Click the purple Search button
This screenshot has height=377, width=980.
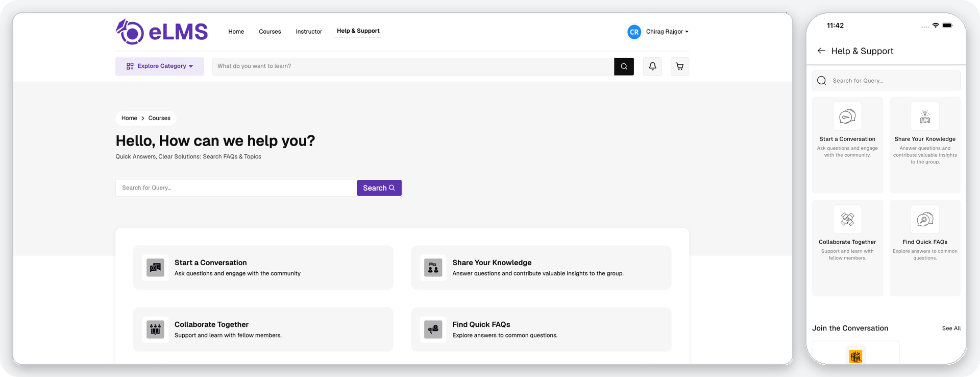pyautogui.click(x=379, y=188)
